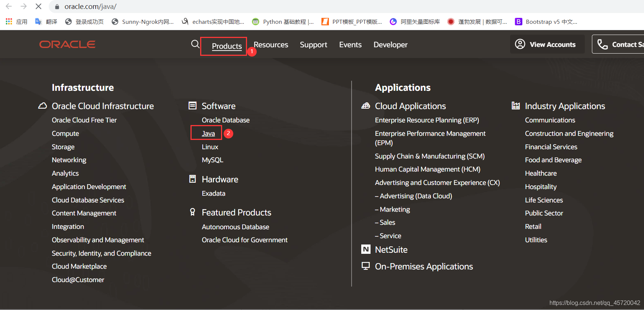This screenshot has height=310, width=644.
Task: Click the Contact Sales phone icon
Action: [602, 44]
